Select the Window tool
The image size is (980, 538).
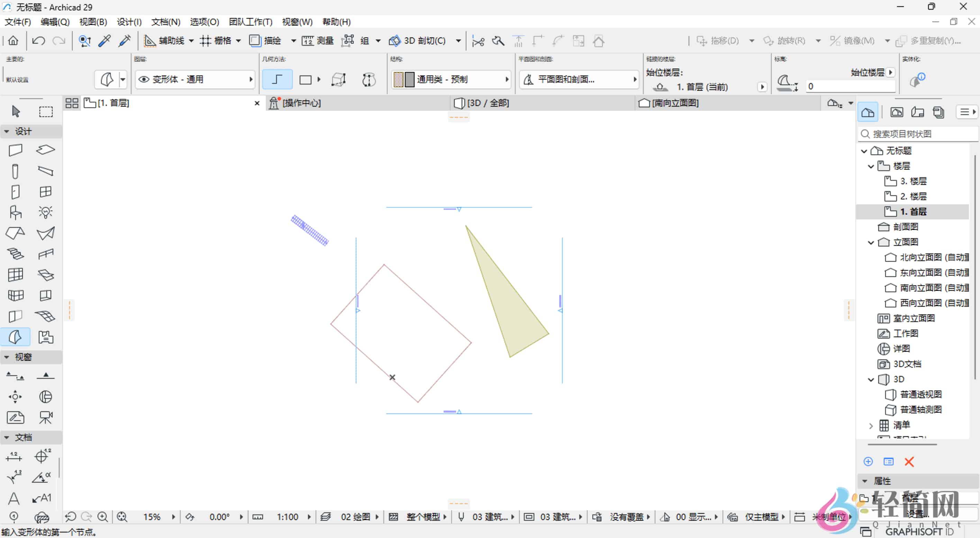pos(45,191)
